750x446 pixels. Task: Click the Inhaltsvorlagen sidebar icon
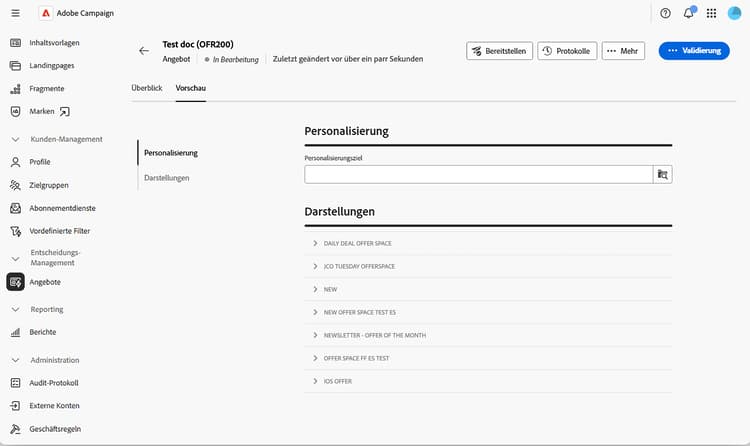click(15, 43)
